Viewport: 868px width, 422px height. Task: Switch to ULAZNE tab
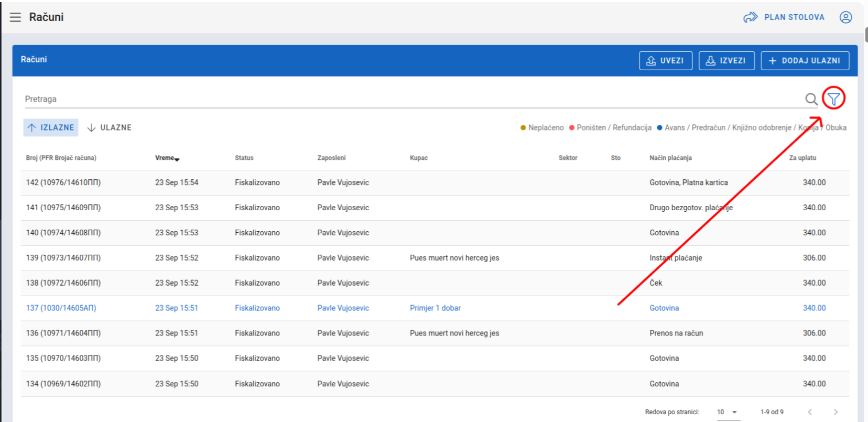109,127
